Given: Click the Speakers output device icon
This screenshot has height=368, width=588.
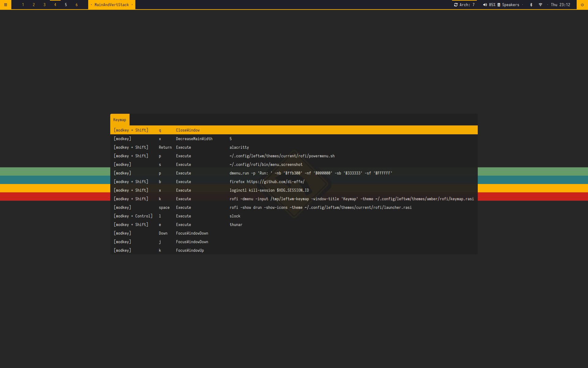Looking at the screenshot, I should coord(499,5).
